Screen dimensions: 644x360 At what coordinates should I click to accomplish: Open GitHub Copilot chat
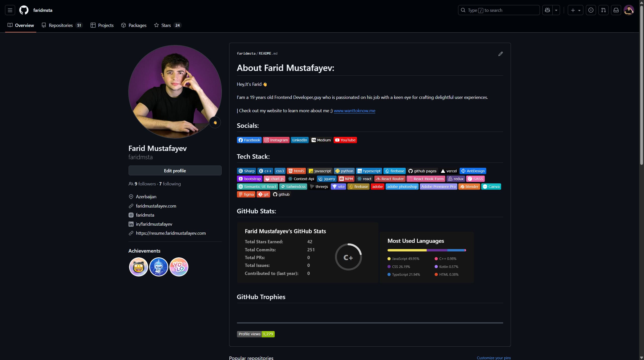tap(548, 10)
